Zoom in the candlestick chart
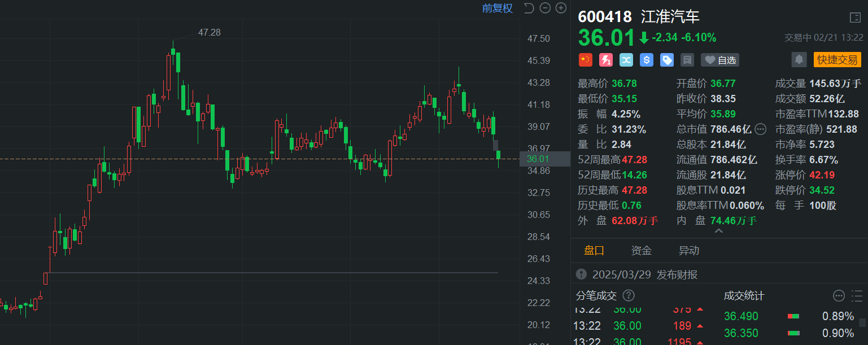The image size is (868, 345). [561, 8]
